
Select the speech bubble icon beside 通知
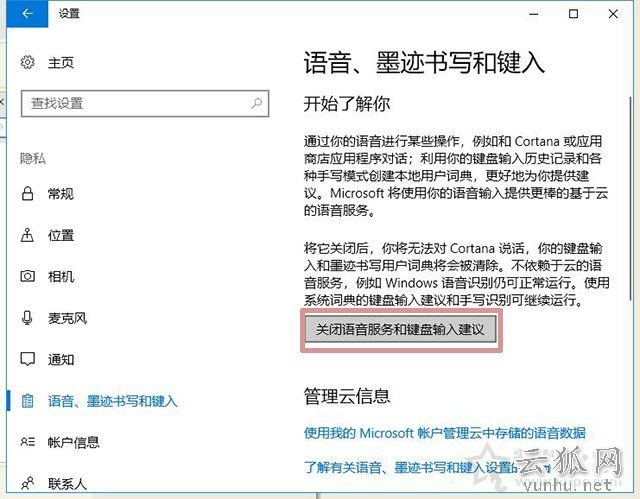tap(27, 359)
